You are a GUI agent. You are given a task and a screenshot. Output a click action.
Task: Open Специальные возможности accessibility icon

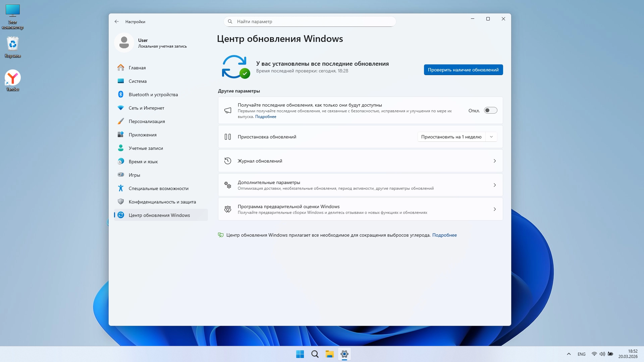121,188
